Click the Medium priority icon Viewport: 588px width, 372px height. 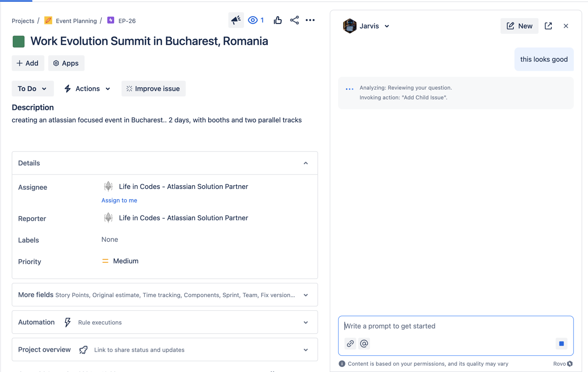[x=105, y=261]
